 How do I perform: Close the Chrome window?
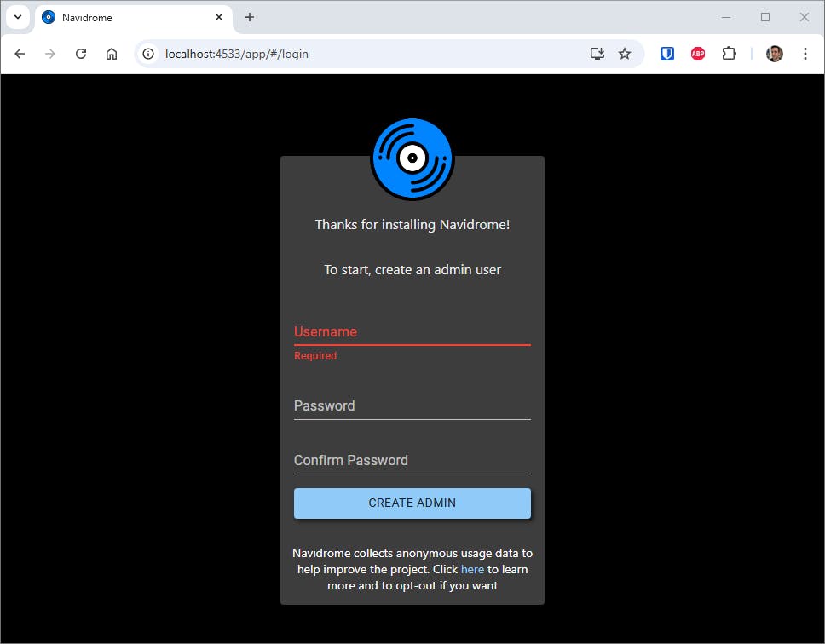tap(805, 17)
